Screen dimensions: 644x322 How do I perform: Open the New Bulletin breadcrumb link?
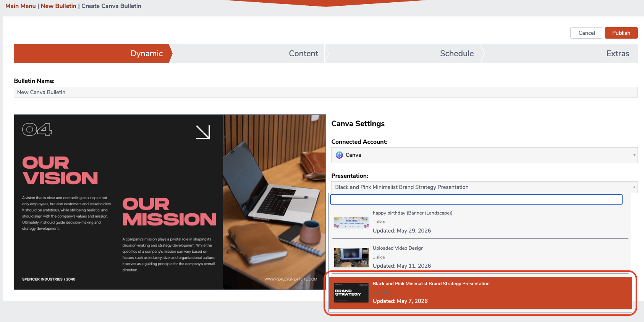point(58,6)
